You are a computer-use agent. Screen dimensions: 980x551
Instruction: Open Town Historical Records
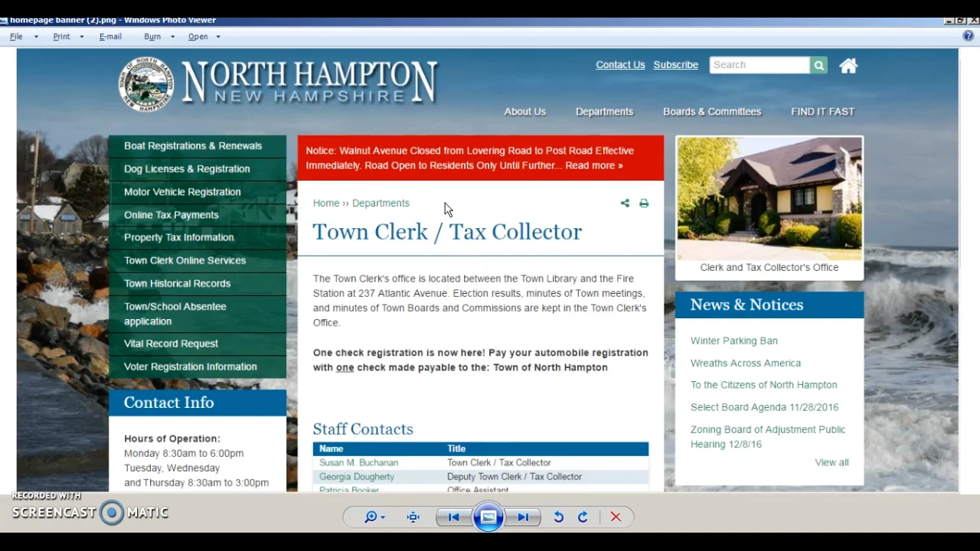point(198,283)
